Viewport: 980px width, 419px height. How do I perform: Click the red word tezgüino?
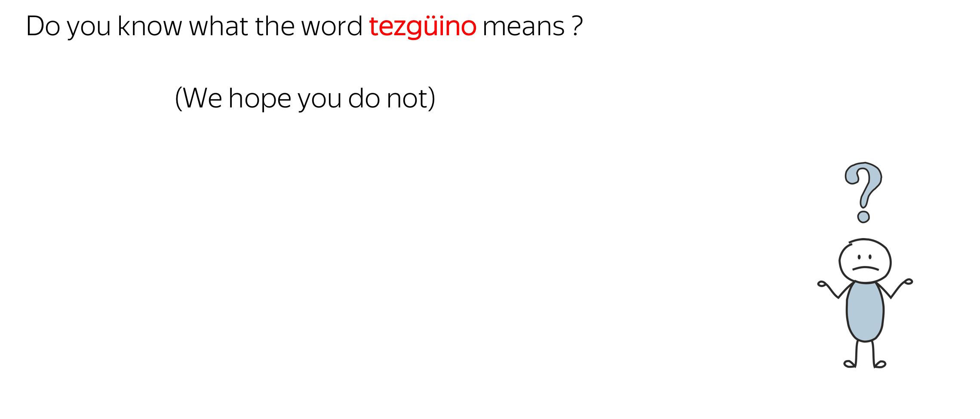[x=423, y=27]
